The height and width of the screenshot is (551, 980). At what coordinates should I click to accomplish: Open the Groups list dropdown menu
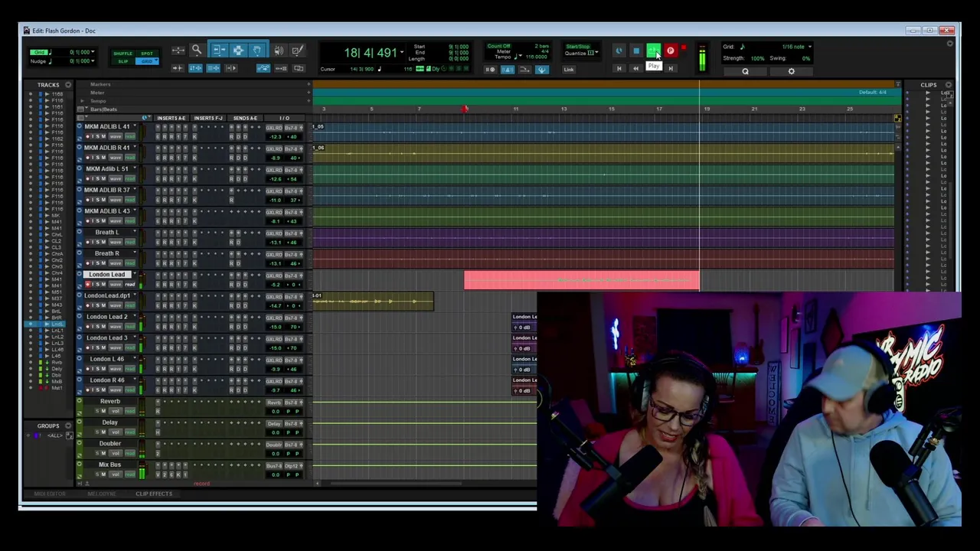(x=68, y=426)
